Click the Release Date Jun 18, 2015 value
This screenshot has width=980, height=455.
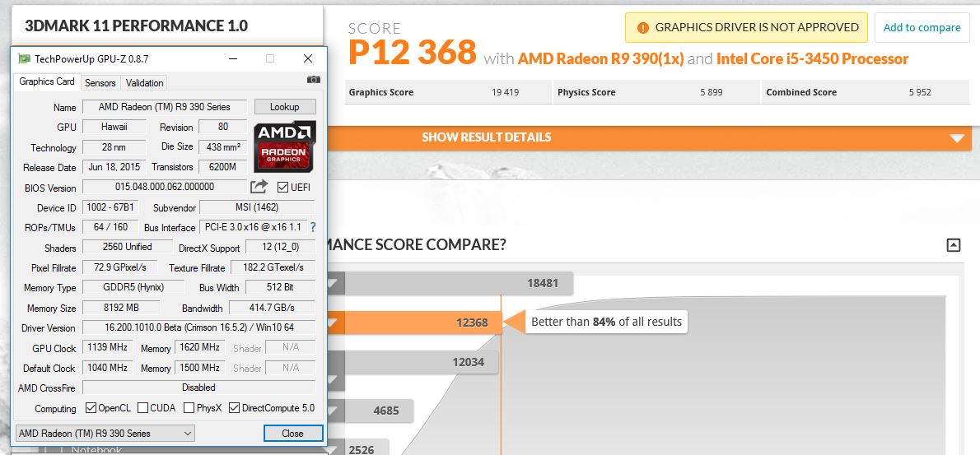click(114, 167)
